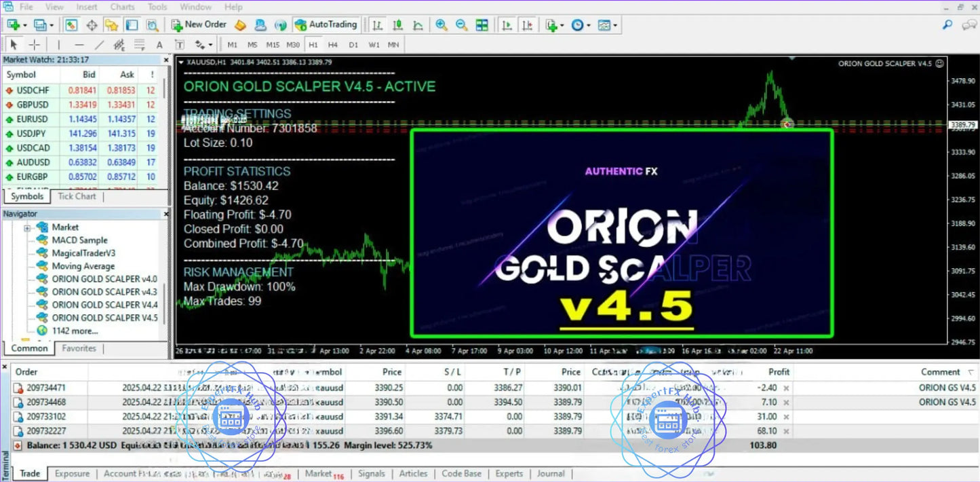This screenshot has height=482, width=980.
Task: Select the GBPUSD row in Market Watch
Action: coord(81,105)
